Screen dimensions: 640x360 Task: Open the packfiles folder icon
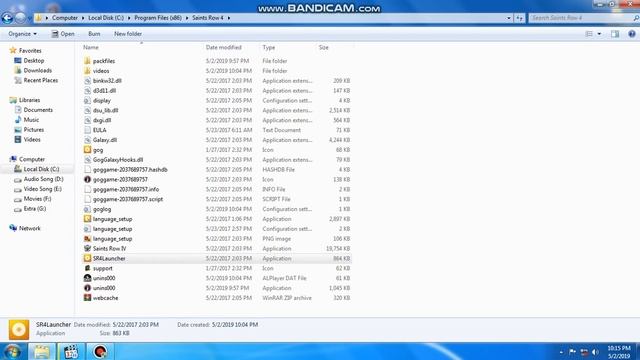click(87, 61)
